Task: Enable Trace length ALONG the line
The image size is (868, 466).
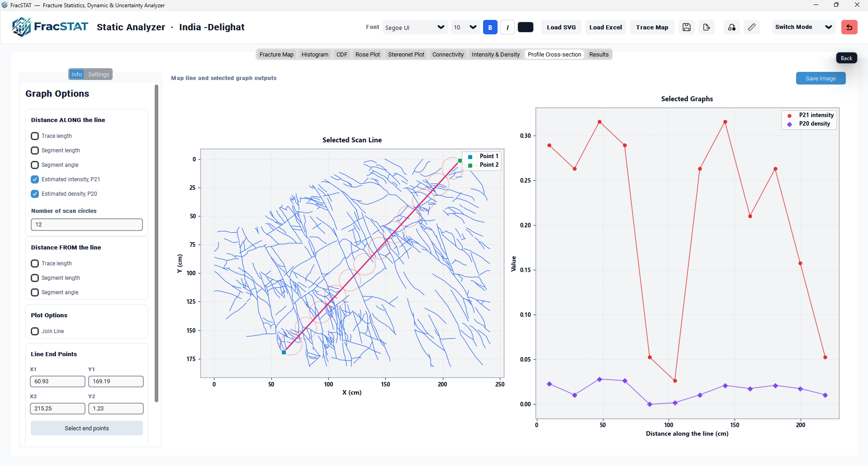Action: 35,136
